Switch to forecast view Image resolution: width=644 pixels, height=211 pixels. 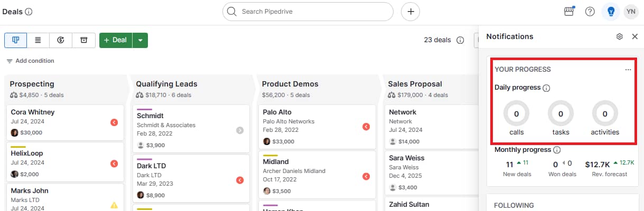click(61, 40)
